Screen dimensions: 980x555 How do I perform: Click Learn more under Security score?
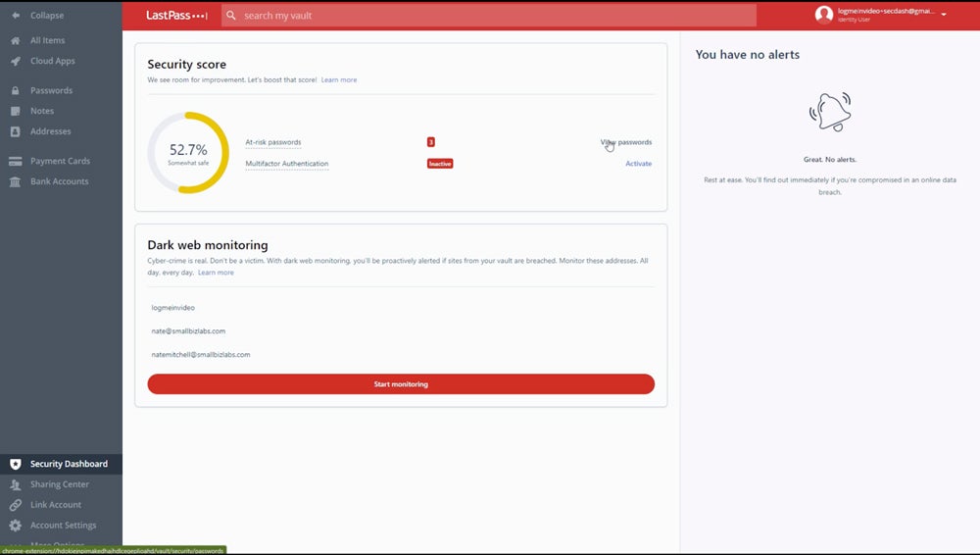coord(339,80)
